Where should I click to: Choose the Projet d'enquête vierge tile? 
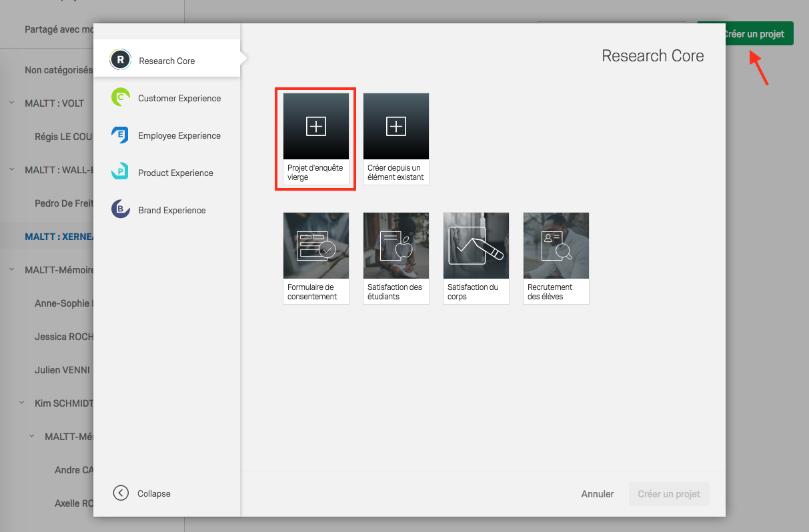click(x=316, y=139)
